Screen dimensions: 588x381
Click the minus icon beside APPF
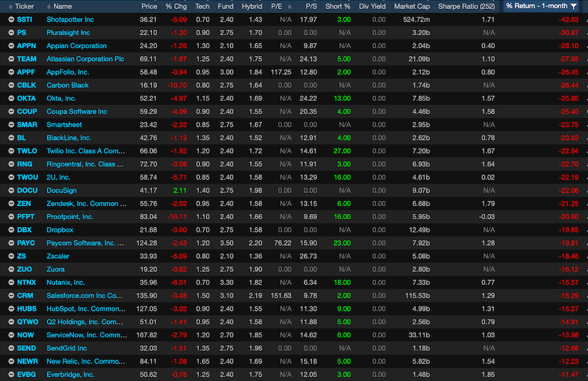[11, 72]
